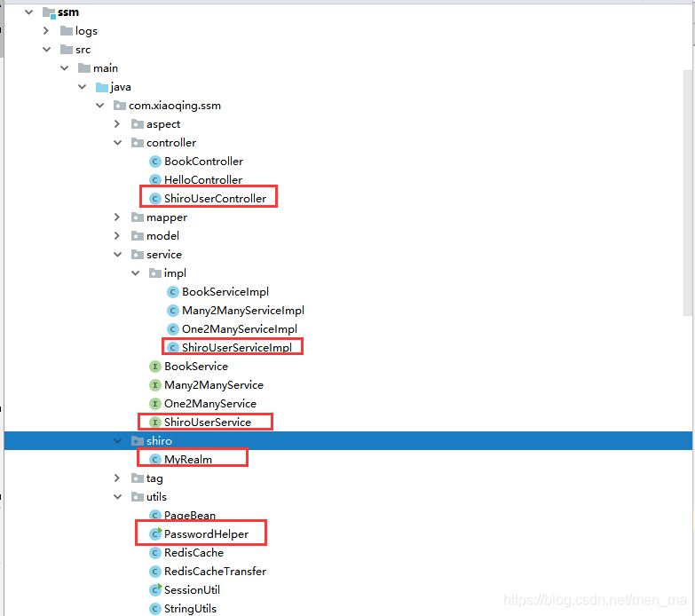Viewport: 695px width, 616px height.
Task: Click the main folder icon
Action: tap(84, 67)
